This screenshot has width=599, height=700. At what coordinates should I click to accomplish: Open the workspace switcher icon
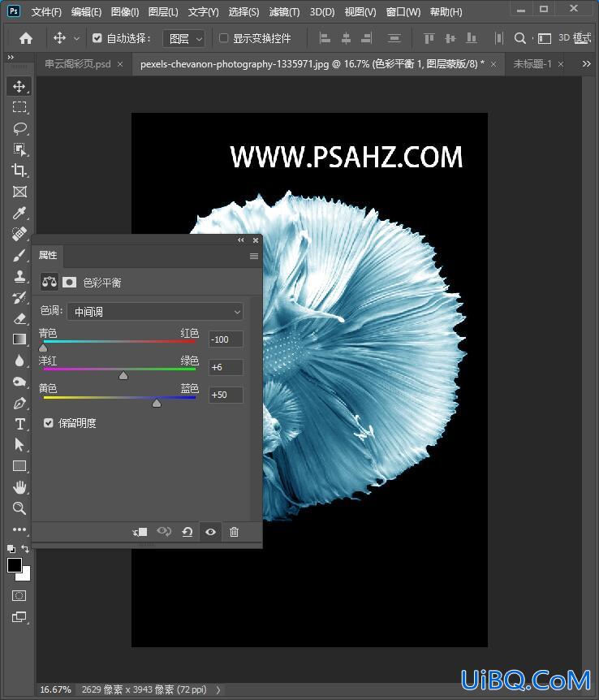(x=544, y=38)
